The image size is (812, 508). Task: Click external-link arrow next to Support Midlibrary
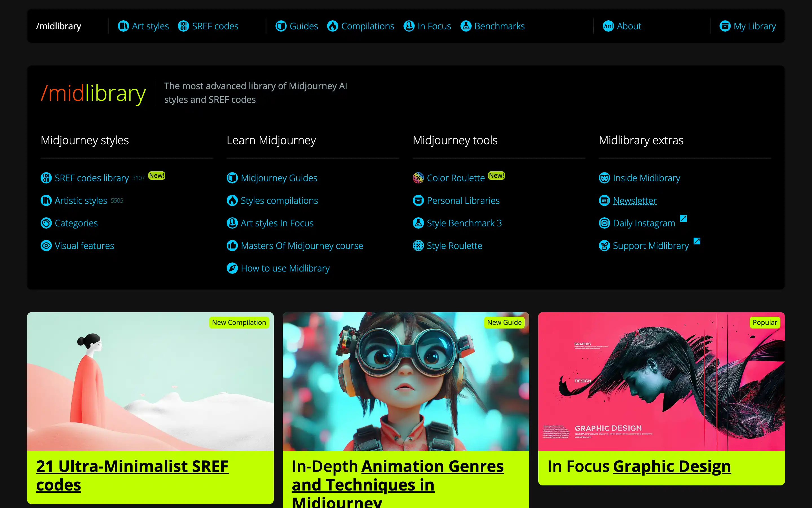click(697, 241)
